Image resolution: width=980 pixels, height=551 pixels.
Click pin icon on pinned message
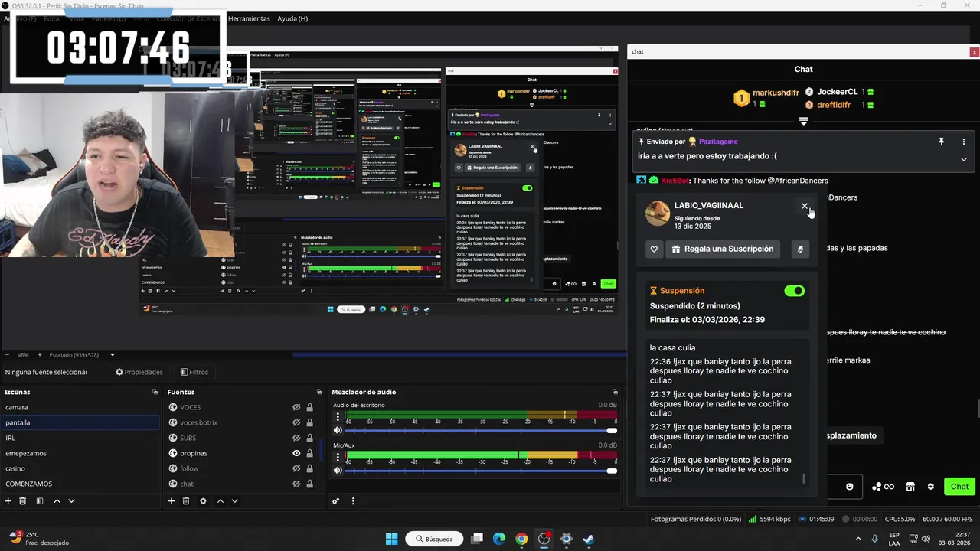[x=942, y=142]
